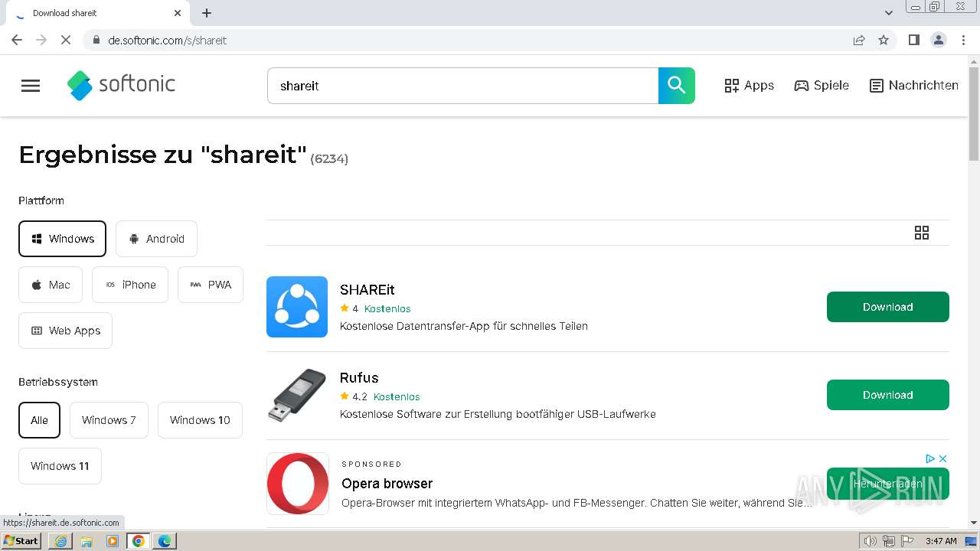The image size is (980, 551).
Task: Select the Windows platform filter
Action: (63, 239)
